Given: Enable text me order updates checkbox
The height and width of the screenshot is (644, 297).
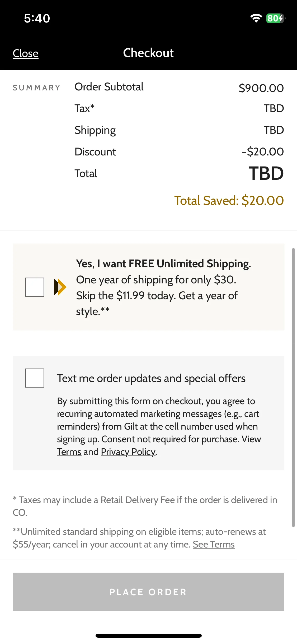Looking at the screenshot, I should tap(35, 378).
